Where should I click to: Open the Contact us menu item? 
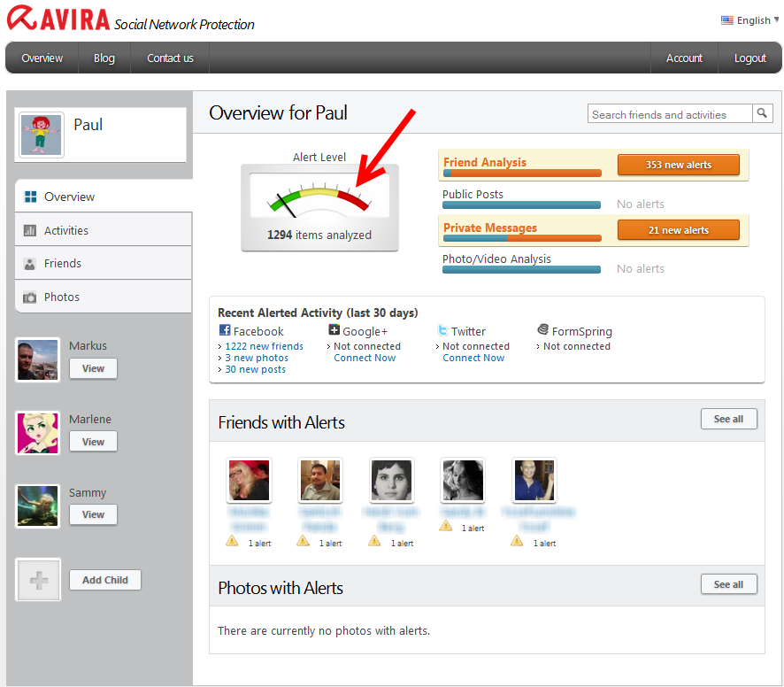169,58
